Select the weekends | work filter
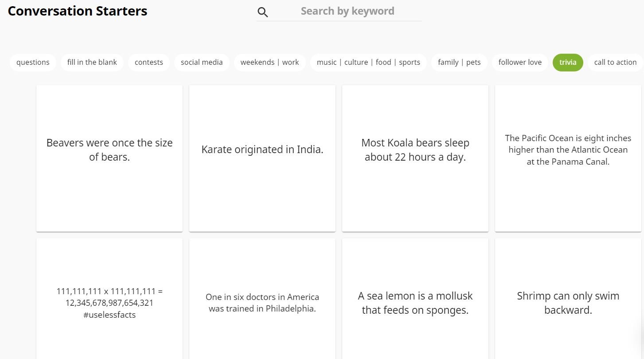 click(x=269, y=62)
